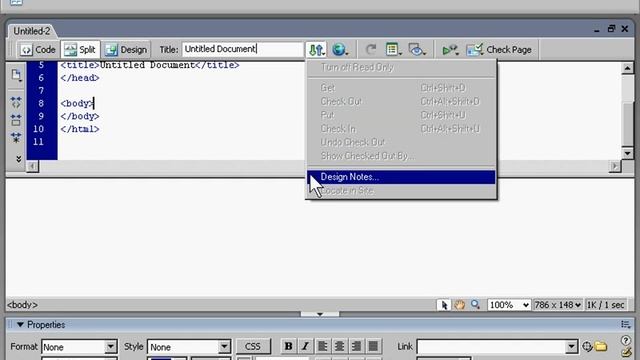The width and height of the screenshot is (640, 360).
Task: Click the CSS button
Action: [x=253, y=347]
